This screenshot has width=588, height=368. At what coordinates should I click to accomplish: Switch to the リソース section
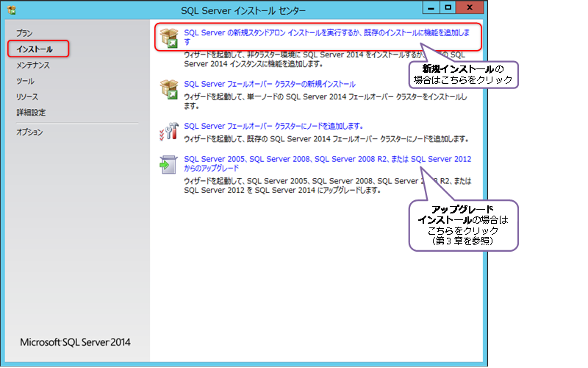27,96
